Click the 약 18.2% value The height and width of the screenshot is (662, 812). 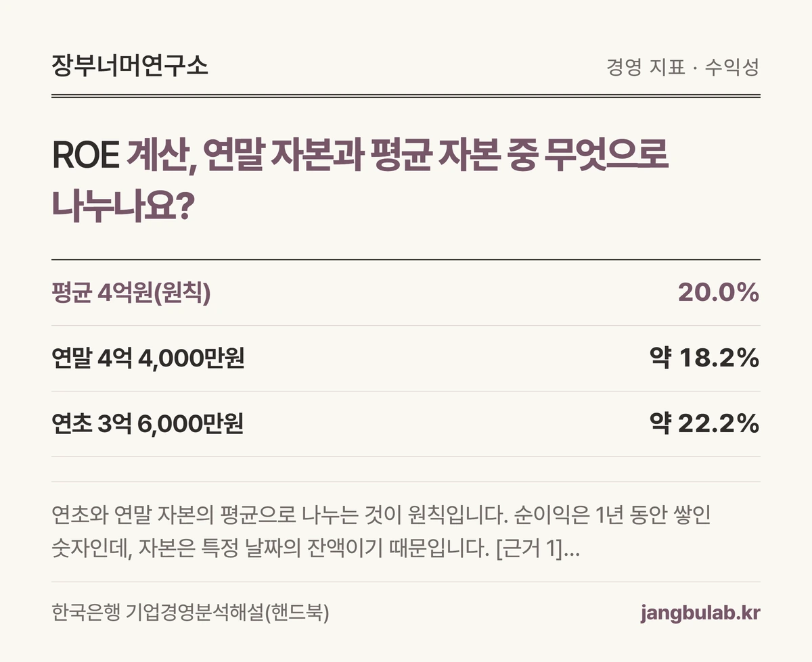[x=704, y=358]
